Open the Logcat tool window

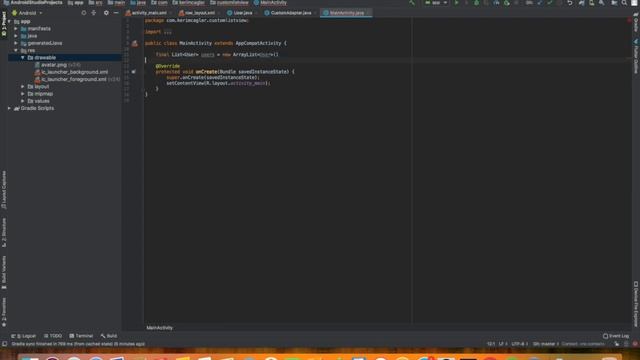[x=24, y=336]
